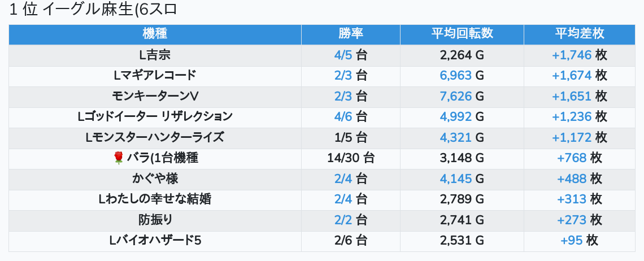Image resolution: width=644 pixels, height=261 pixels.
Task: Open the Lバイオハザード5 entry
Action: click(155, 241)
